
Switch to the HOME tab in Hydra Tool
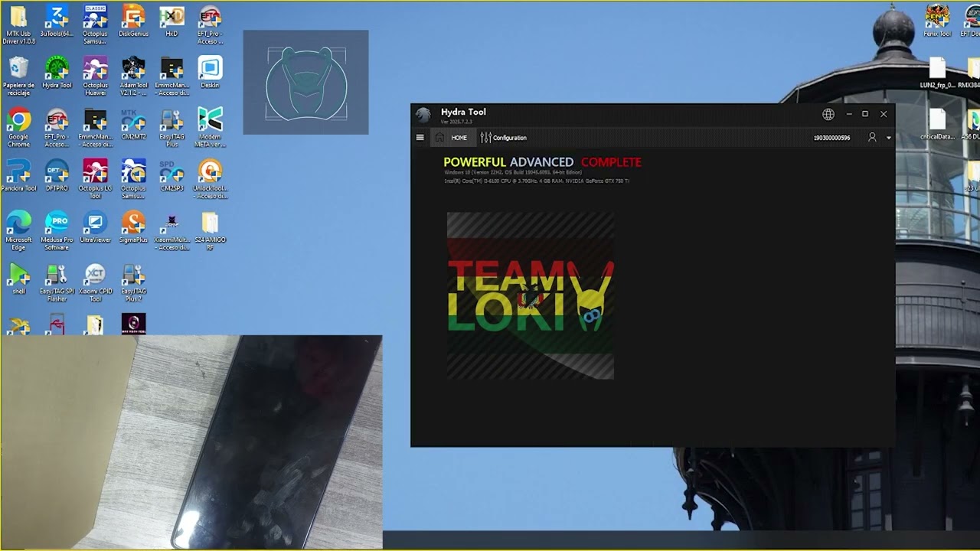point(451,138)
